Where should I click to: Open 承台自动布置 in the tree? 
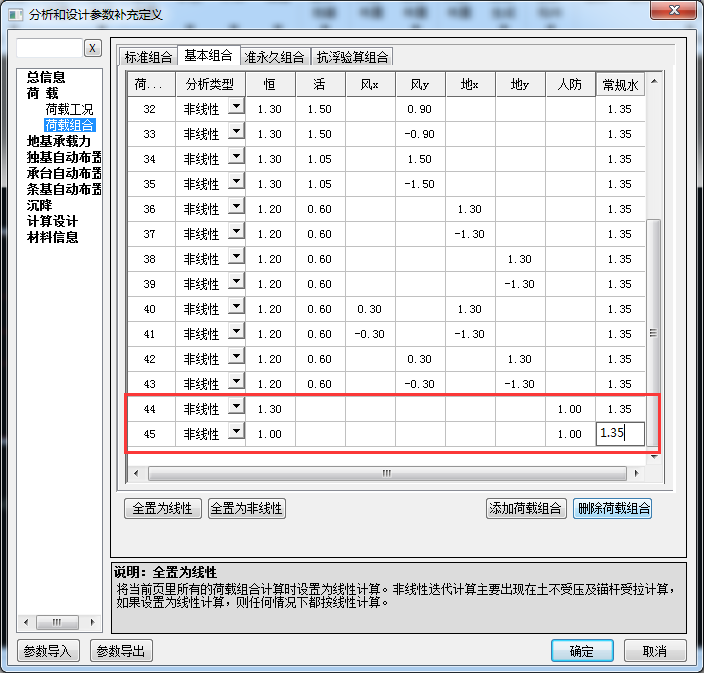(64, 173)
